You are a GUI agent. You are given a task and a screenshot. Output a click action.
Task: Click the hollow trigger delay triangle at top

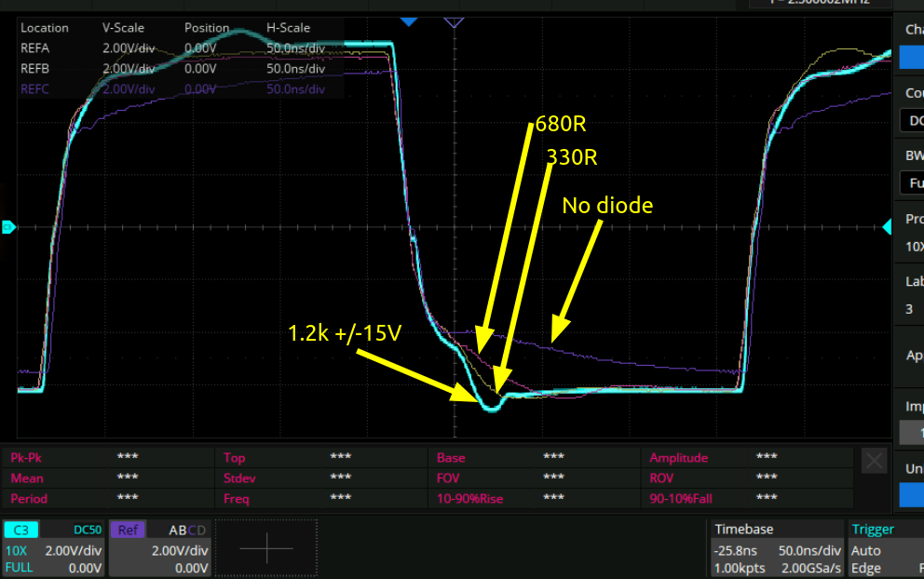454,20
